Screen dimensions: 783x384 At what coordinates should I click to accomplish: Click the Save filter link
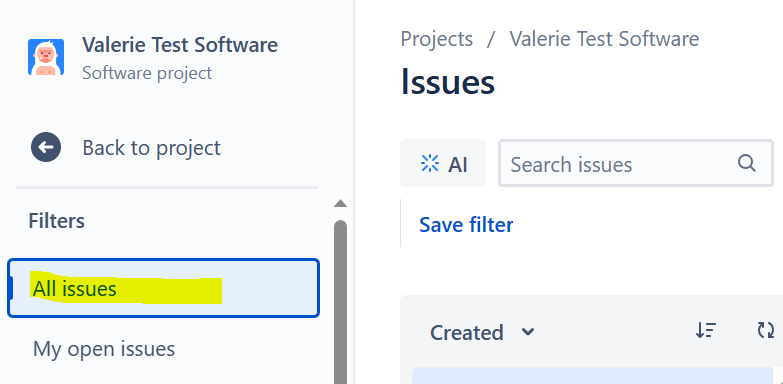pyautogui.click(x=466, y=225)
